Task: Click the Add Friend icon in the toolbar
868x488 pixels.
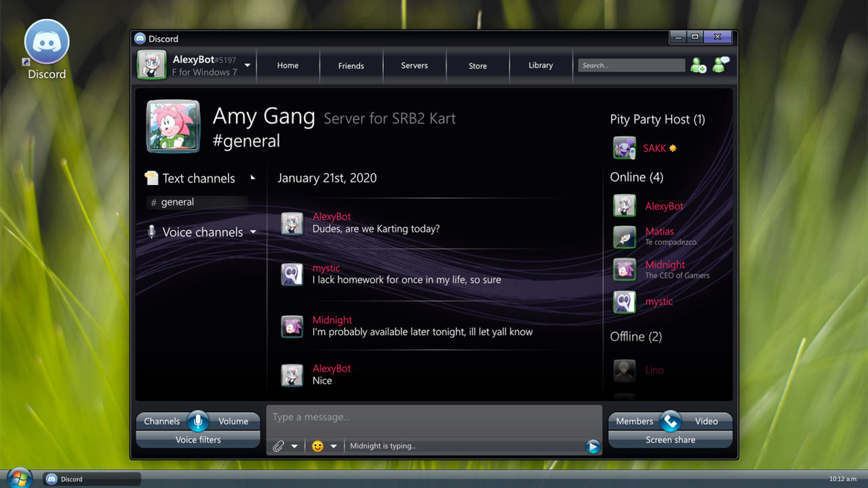Action: [x=698, y=65]
